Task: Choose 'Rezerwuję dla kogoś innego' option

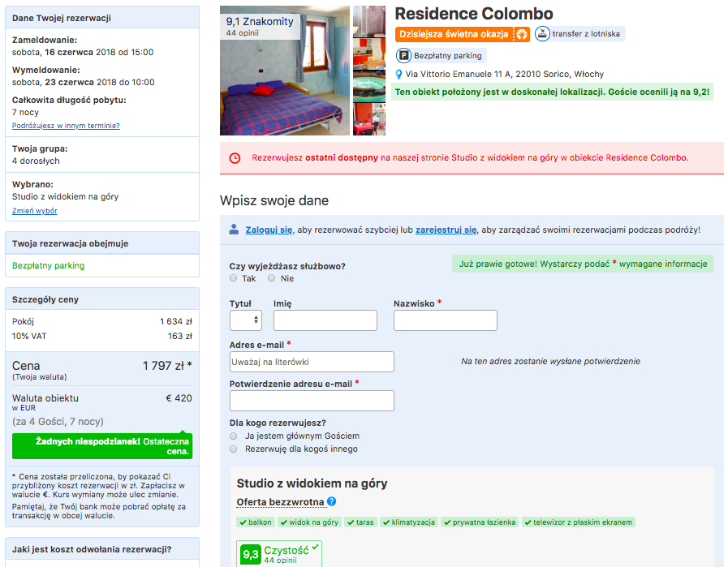Action: [x=234, y=449]
